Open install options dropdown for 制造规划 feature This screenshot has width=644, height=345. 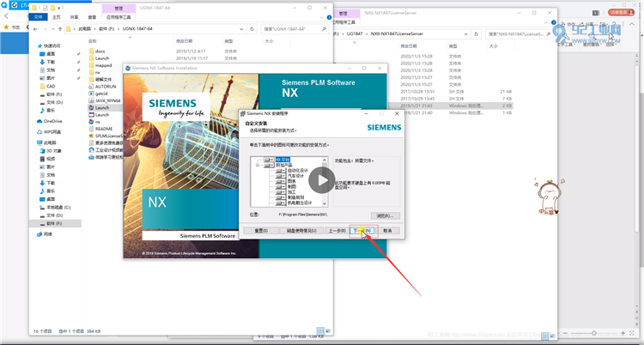pyautogui.click(x=281, y=197)
